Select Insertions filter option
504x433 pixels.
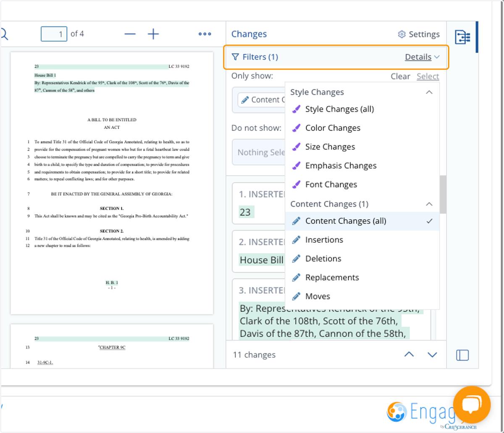pyautogui.click(x=362, y=240)
